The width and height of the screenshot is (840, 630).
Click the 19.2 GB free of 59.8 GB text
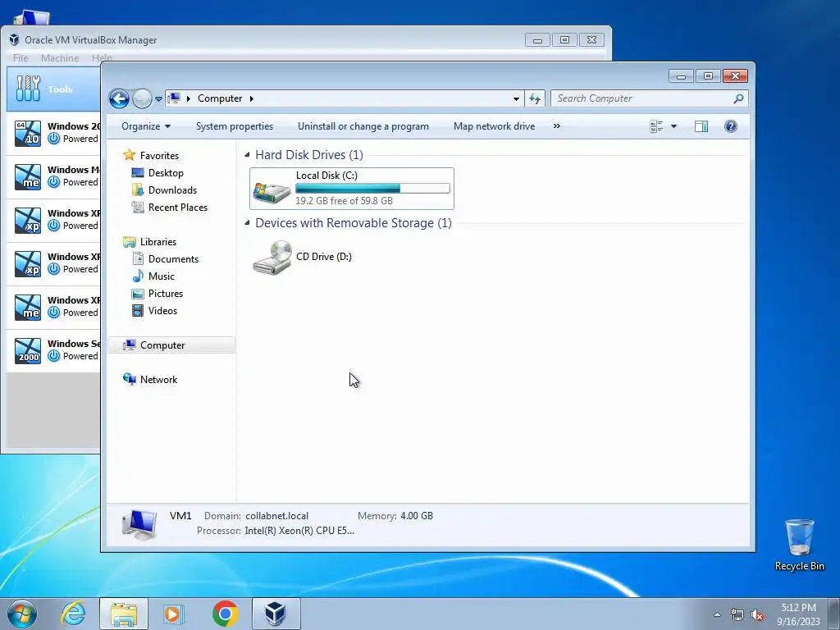pos(344,201)
